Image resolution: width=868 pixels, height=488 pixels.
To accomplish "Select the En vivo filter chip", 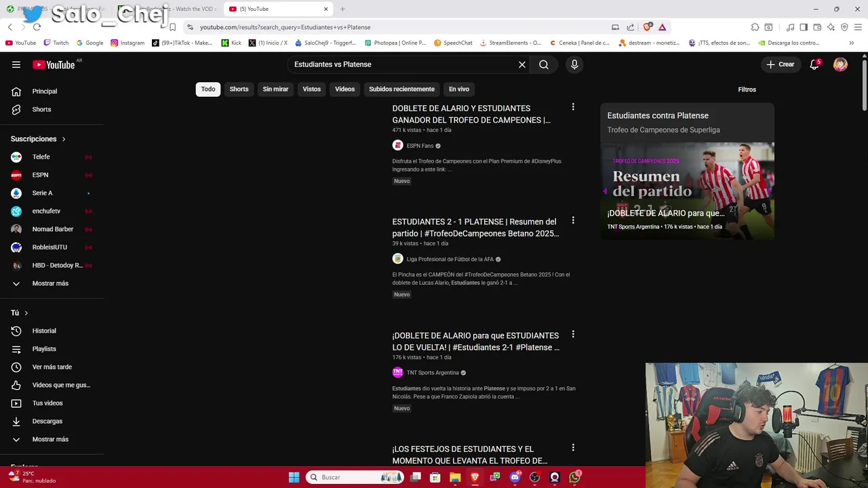I will click(x=458, y=89).
